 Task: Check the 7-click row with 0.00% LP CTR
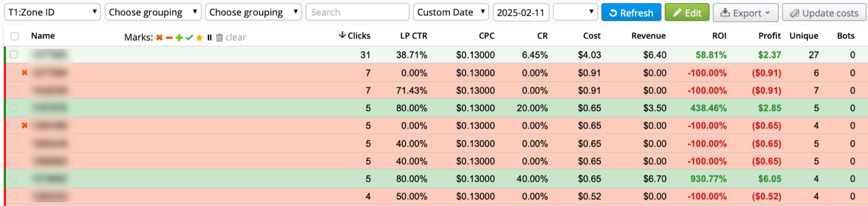click(14, 72)
